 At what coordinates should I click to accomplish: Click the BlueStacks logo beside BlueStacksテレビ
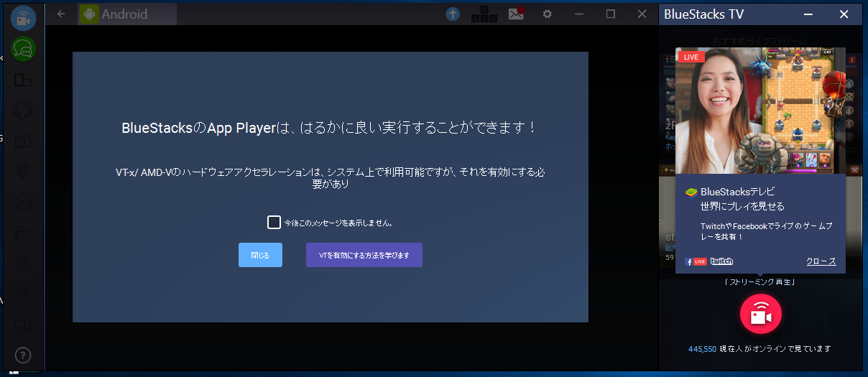click(691, 192)
